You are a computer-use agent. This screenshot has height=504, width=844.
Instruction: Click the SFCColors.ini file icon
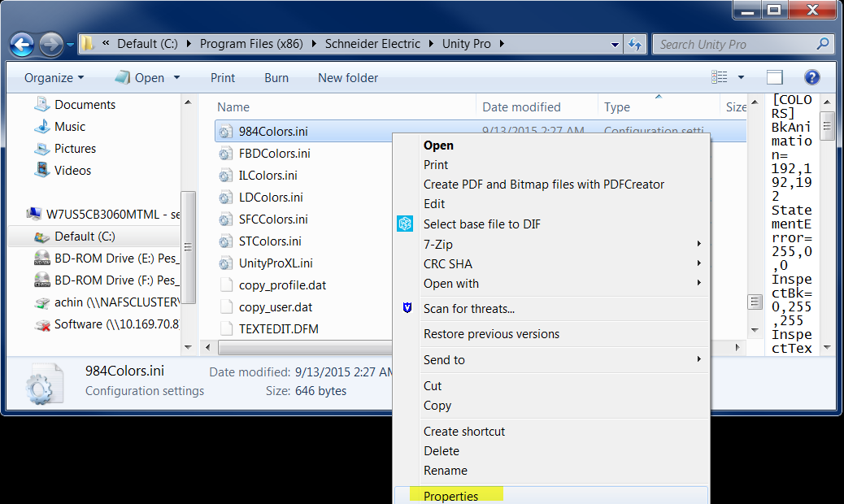[x=225, y=219]
